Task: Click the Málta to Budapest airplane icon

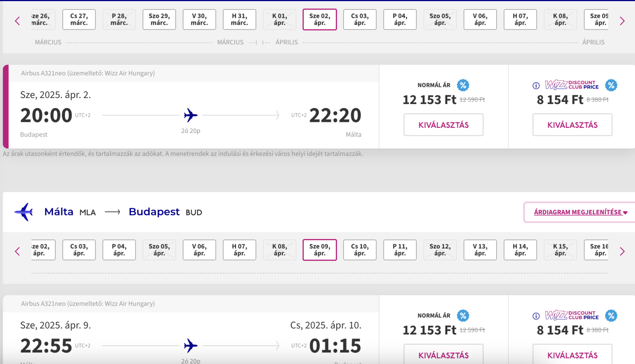Action: [24, 212]
